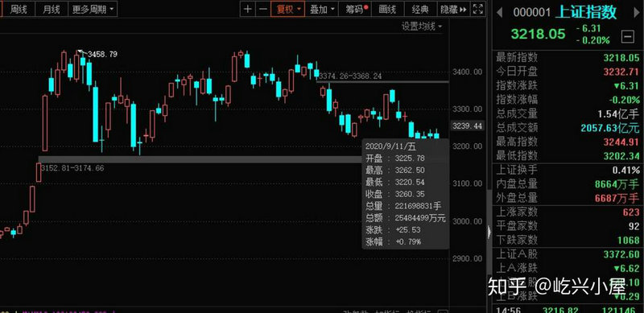Click the 收盘 3260.35 tooltip row
The width and height of the screenshot is (644, 313).
[395, 194]
